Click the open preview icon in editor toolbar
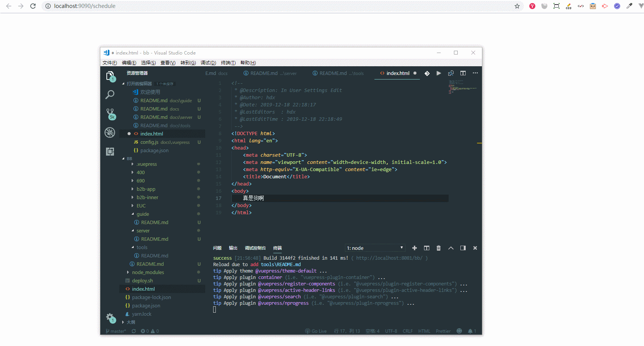The width and height of the screenshot is (644, 346). click(x=451, y=73)
